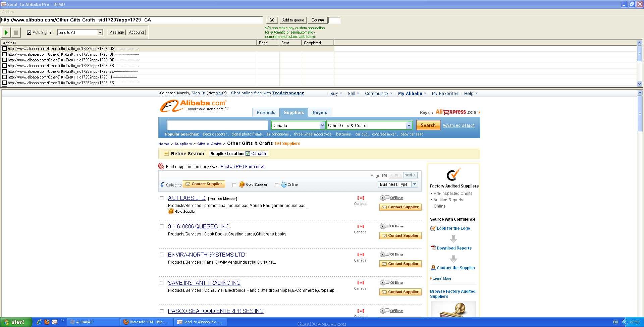644x327 pixels.
Task: Open the Accounts button
Action: click(137, 32)
